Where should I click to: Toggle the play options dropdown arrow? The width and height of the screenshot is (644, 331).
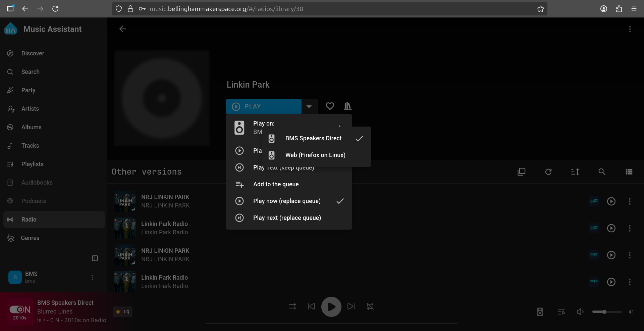point(309,106)
